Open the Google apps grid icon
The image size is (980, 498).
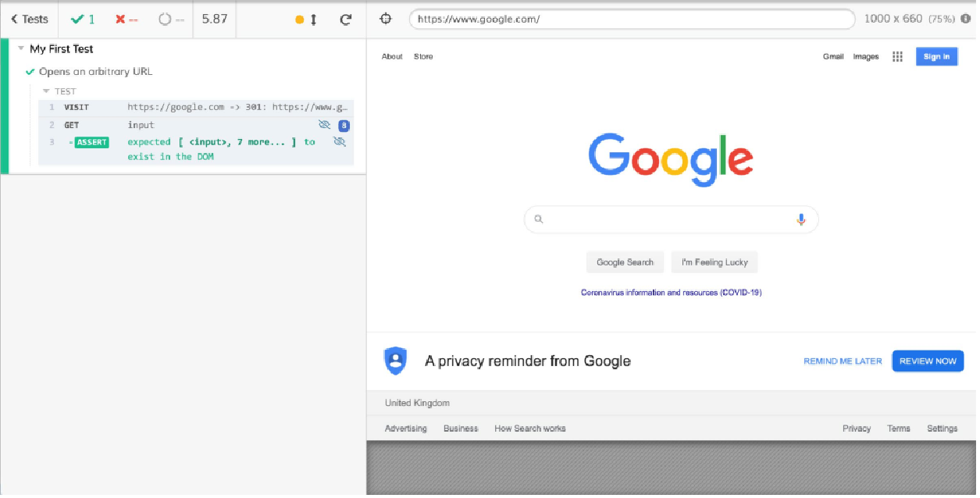coord(897,56)
